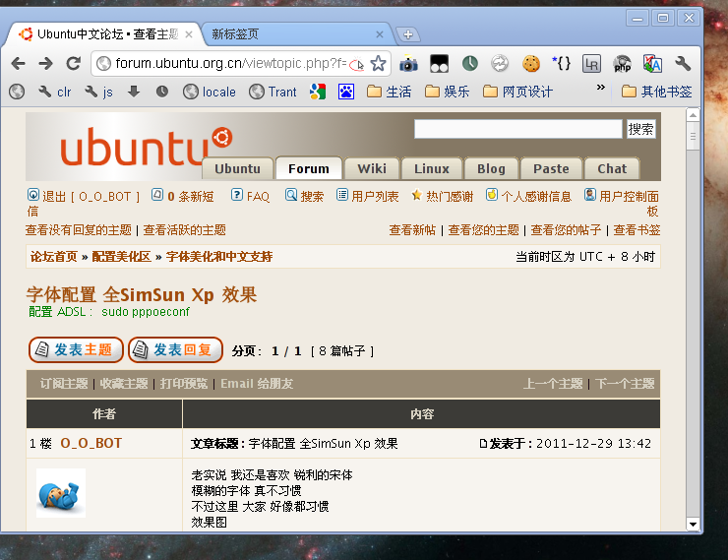Click the LR extension icon

click(591, 64)
